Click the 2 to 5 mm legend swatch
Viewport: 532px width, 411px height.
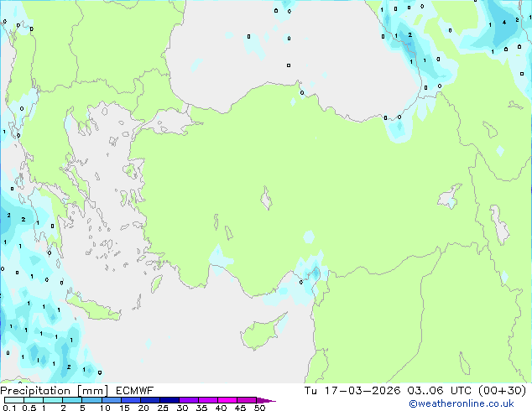[72, 400]
